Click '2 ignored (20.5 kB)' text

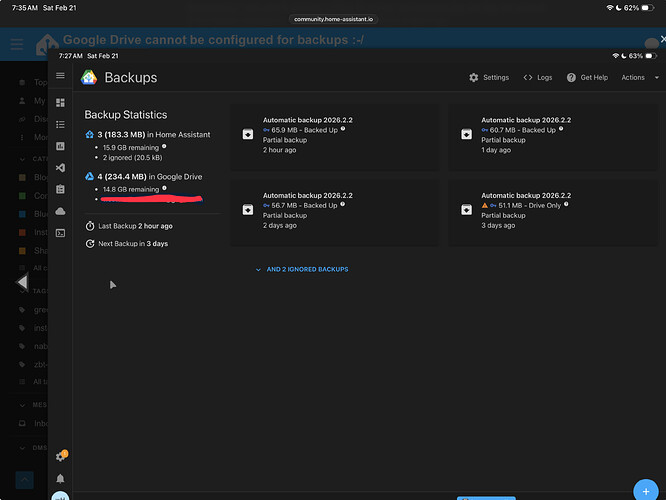133,158
